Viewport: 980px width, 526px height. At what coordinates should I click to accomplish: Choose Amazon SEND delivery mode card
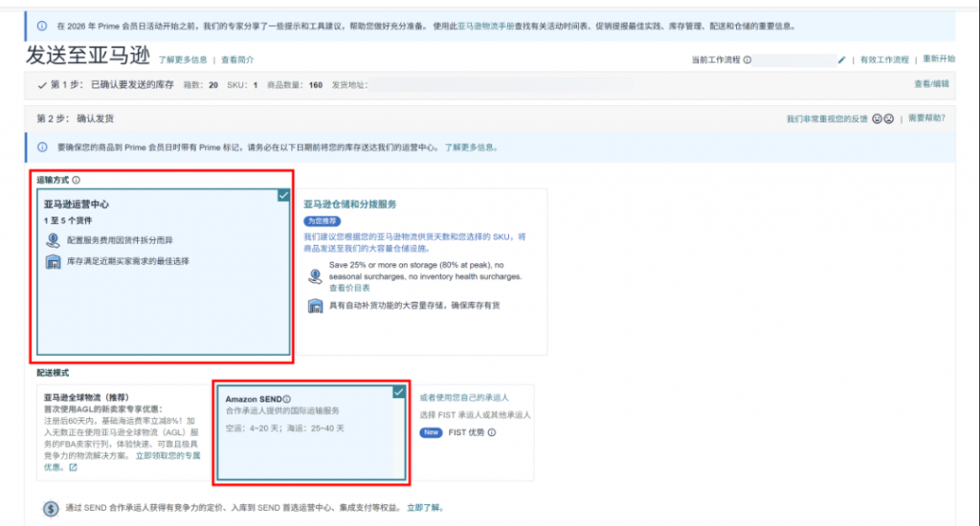pyautogui.click(x=311, y=432)
